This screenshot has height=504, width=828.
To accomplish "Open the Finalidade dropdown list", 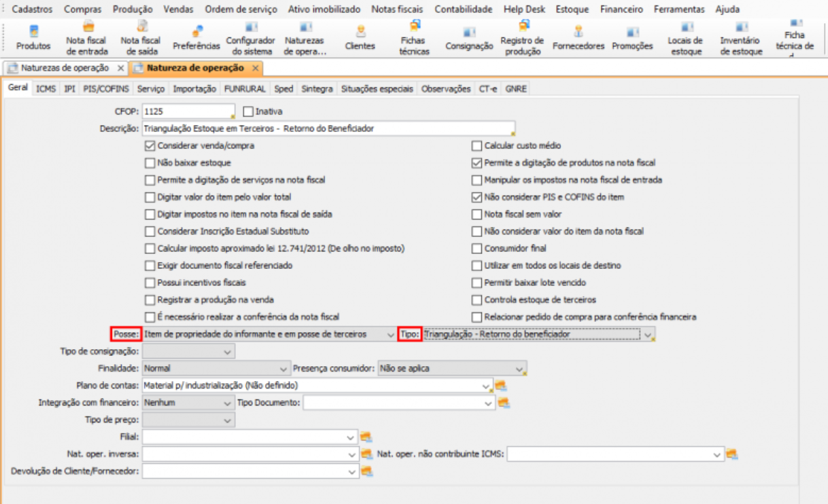I will pyautogui.click(x=283, y=369).
